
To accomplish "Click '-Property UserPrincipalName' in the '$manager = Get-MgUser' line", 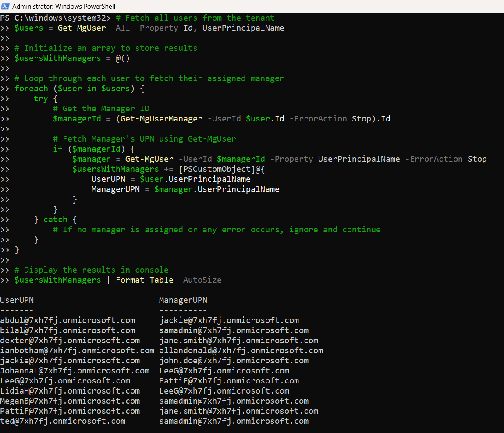I will pos(335,159).
